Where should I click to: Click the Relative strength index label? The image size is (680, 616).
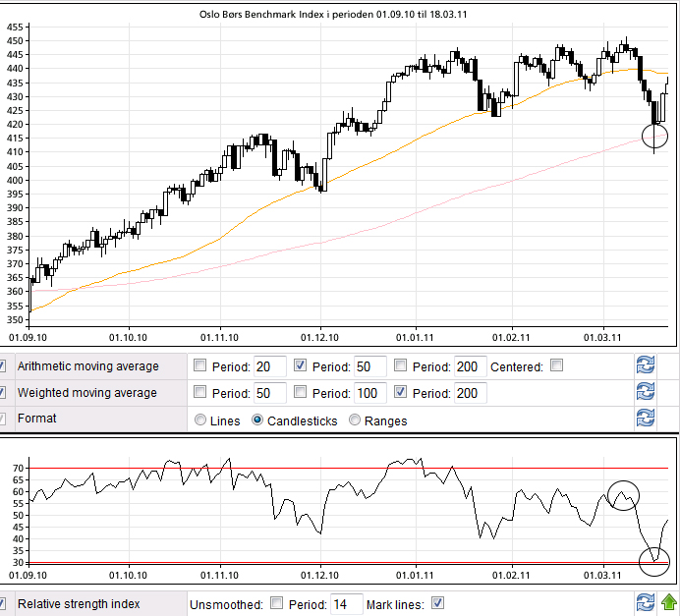click(x=79, y=603)
